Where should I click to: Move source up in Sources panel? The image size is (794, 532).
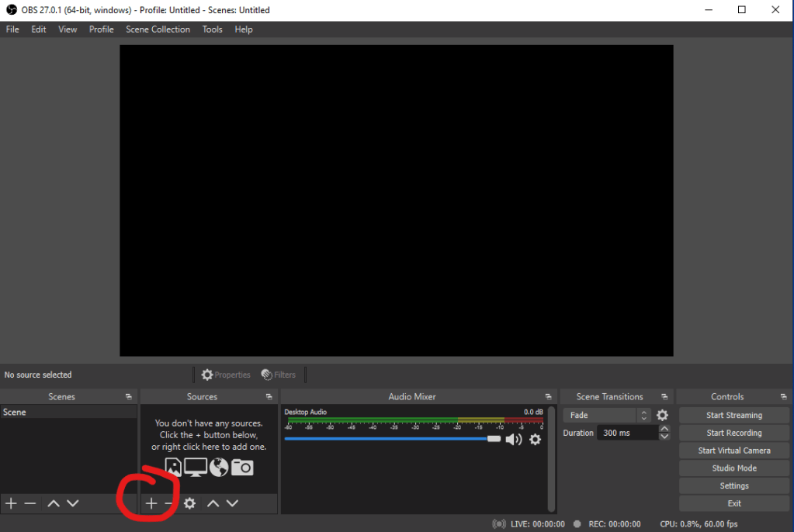(213, 503)
